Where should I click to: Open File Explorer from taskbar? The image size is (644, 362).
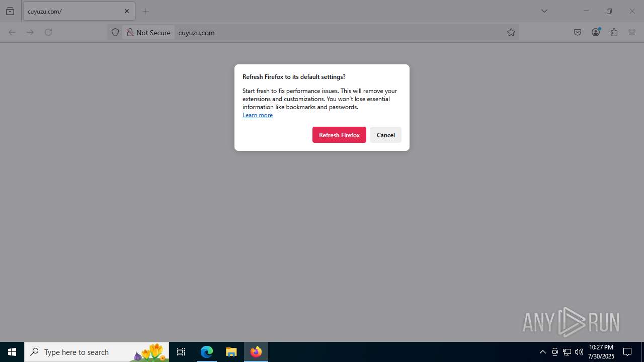pos(231,352)
